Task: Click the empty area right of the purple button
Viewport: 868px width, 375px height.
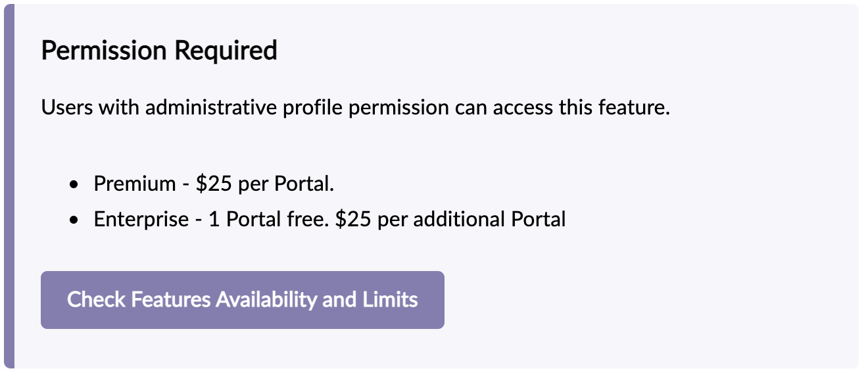Action: [651, 300]
